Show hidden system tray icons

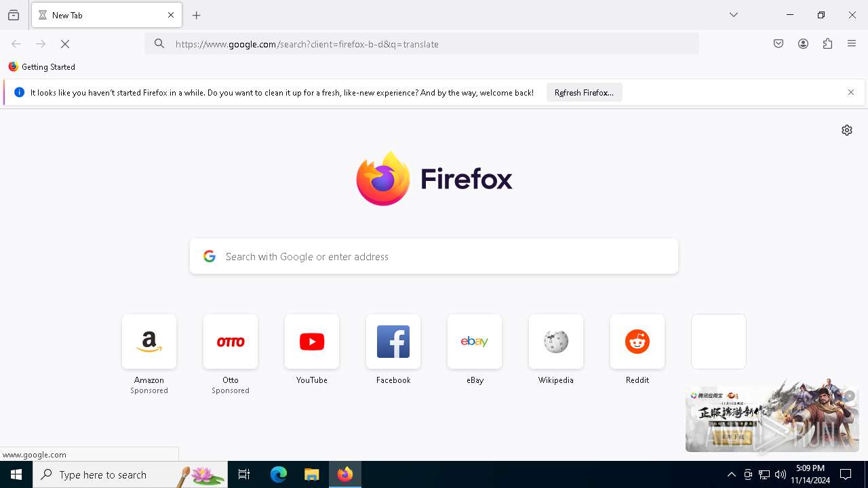coord(731,475)
